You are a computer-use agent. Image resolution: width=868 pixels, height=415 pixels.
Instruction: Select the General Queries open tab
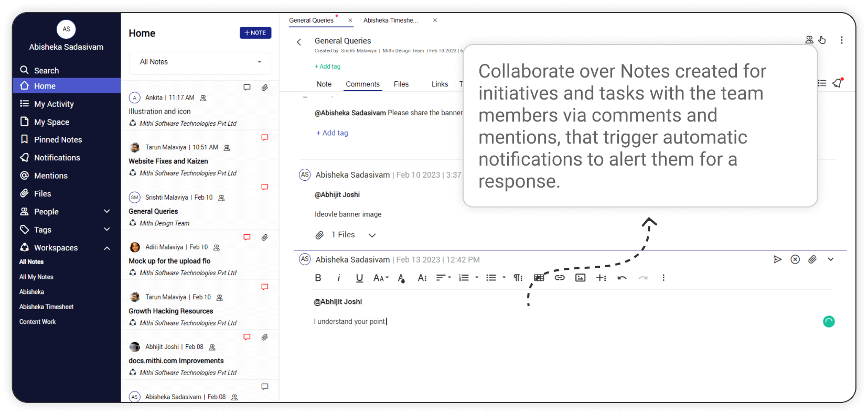pos(311,20)
